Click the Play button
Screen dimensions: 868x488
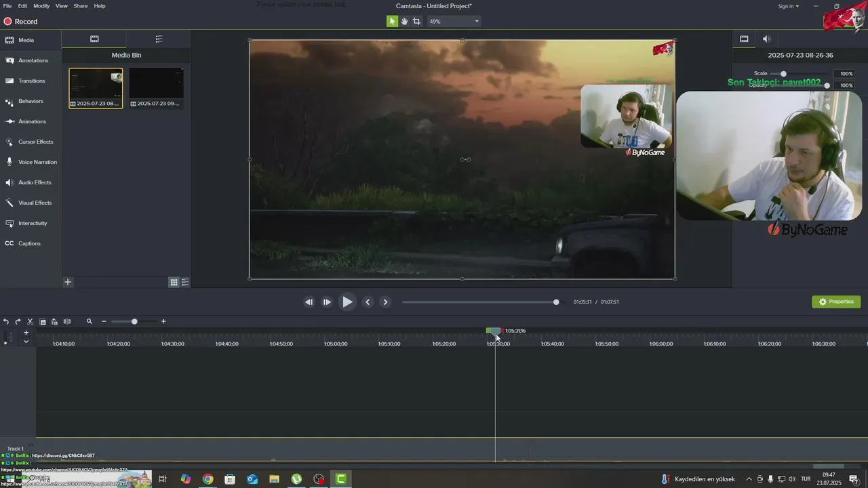tap(347, 302)
